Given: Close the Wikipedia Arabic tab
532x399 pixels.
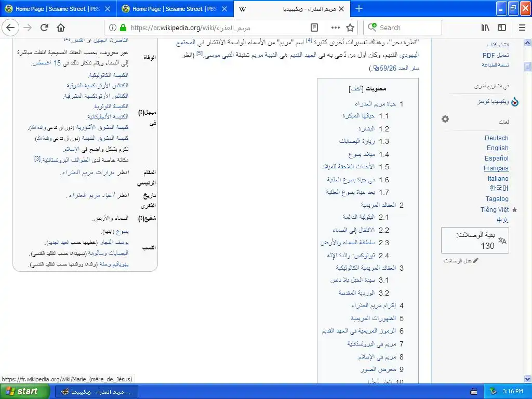Looking at the screenshot, I should coord(341,9).
